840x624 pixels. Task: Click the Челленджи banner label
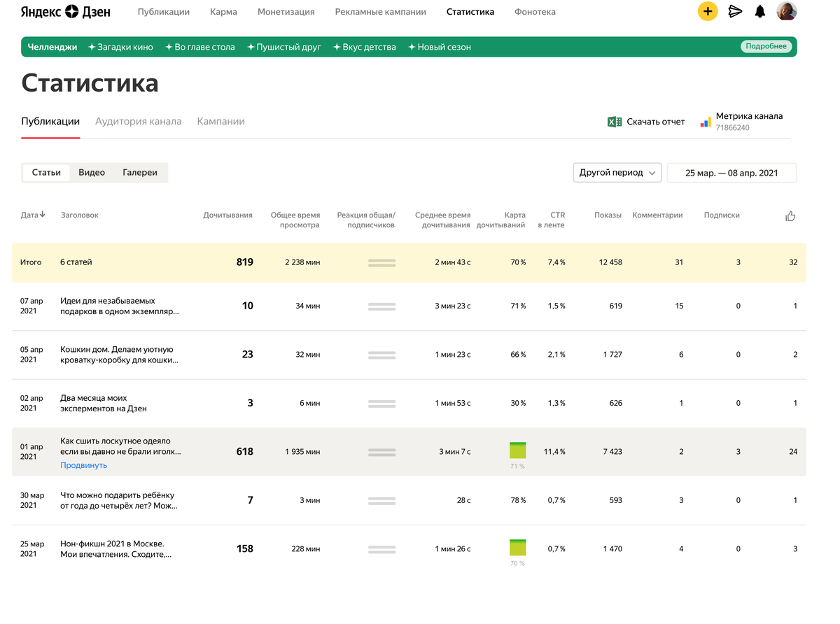[52, 48]
